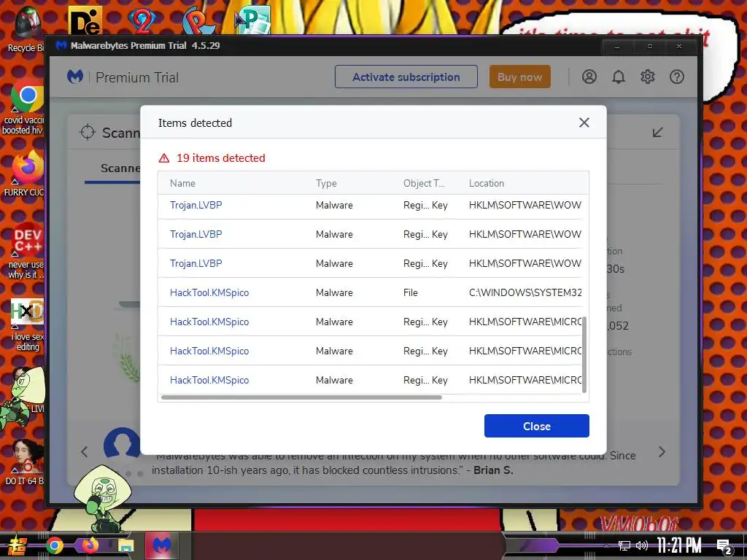
Task: Click the orange Buy now button
Action: click(519, 77)
